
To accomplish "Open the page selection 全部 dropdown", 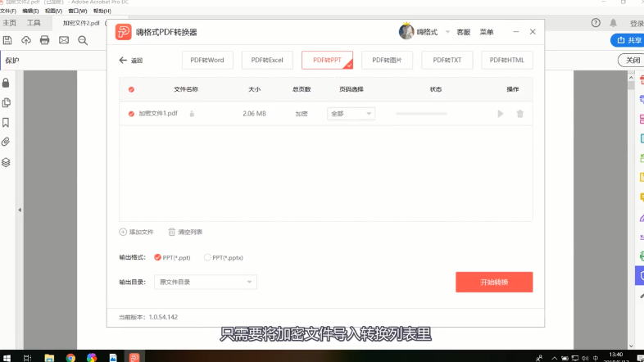I will tap(351, 114).
